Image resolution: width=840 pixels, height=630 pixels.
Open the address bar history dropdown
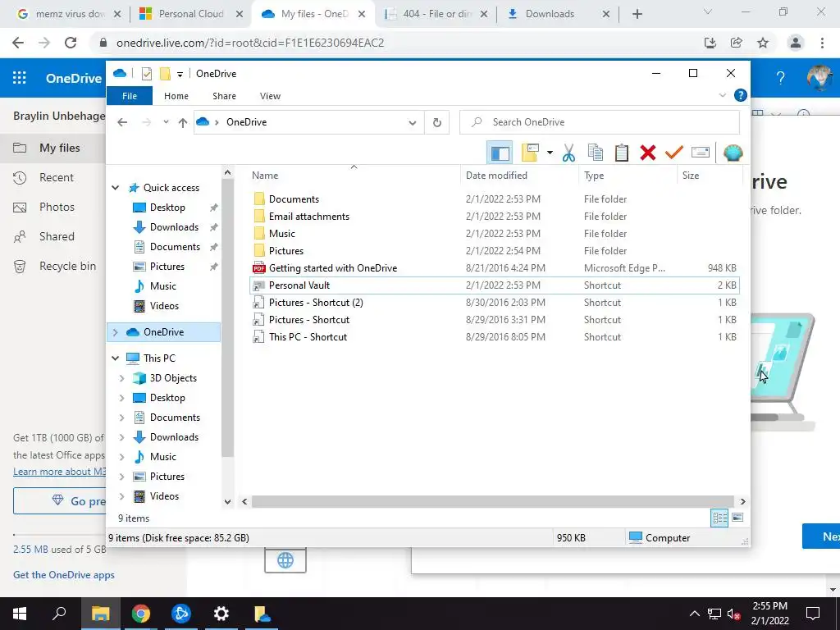click(413, 123)
